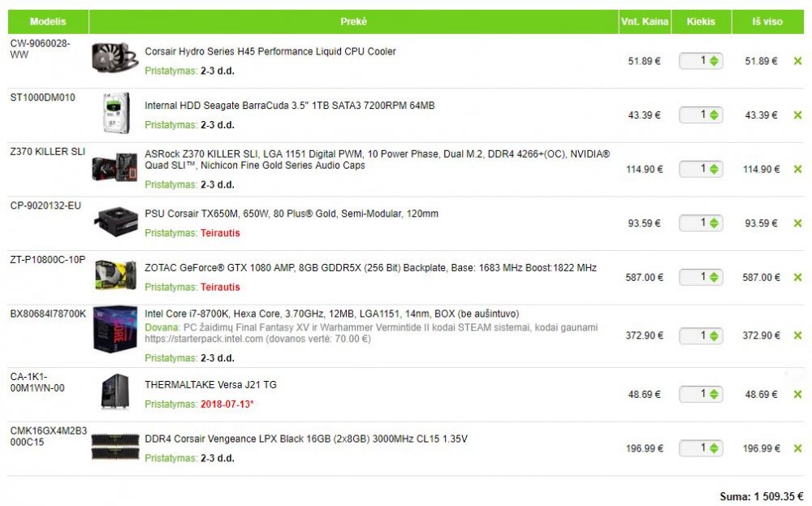
Task: Open ASRock Z370 motherboard thumbnail
Action: coord(115,167)
